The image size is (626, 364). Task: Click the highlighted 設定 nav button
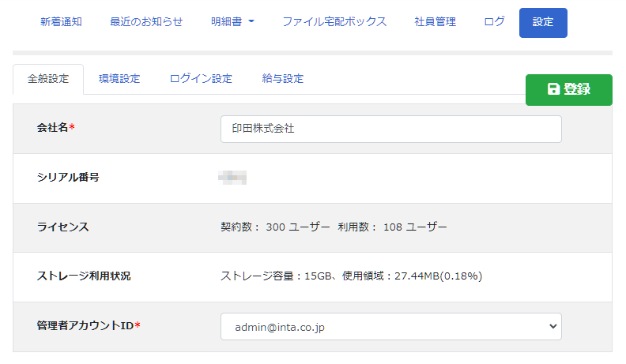pyautogui.click(x=543, y=23)
